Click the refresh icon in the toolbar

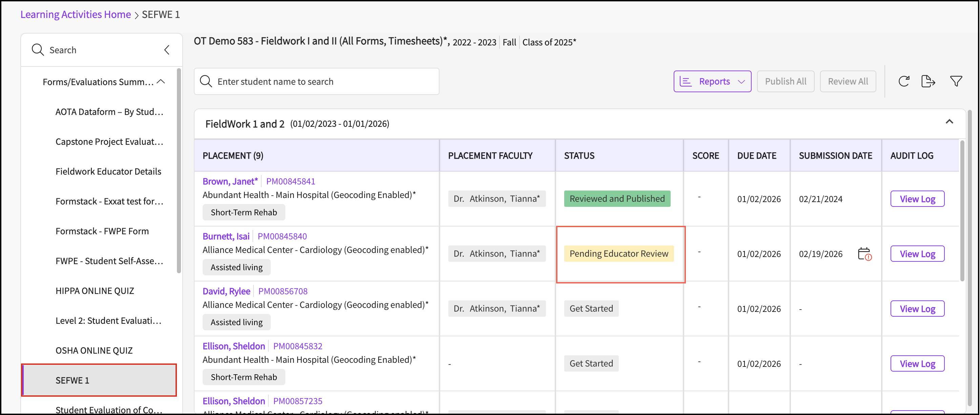[x=903, y=81]
